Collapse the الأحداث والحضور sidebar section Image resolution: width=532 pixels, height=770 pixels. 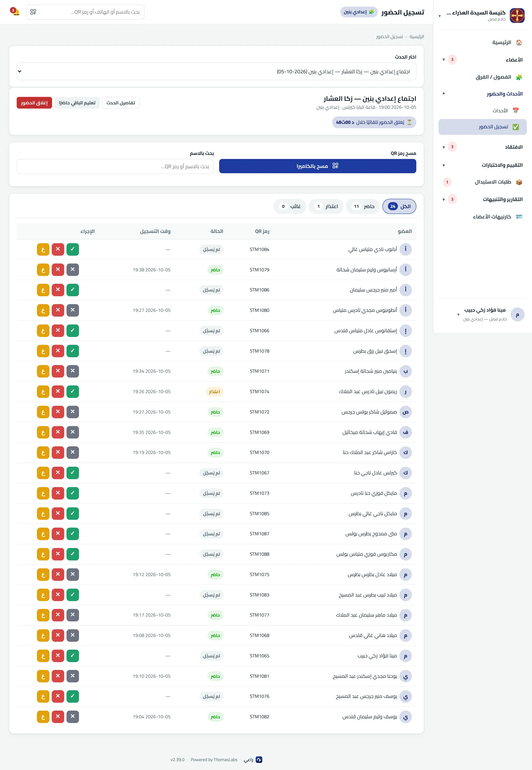coord(482,94)
